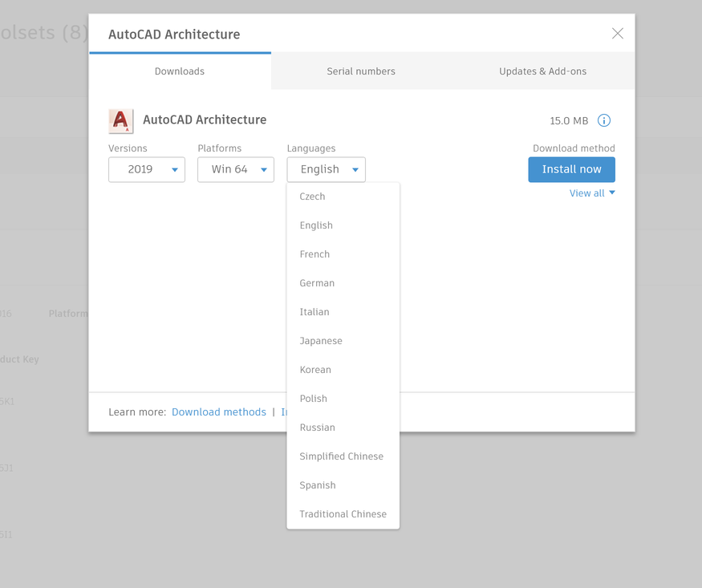Pick Traditional Chinese from the list

click(343, 514)
